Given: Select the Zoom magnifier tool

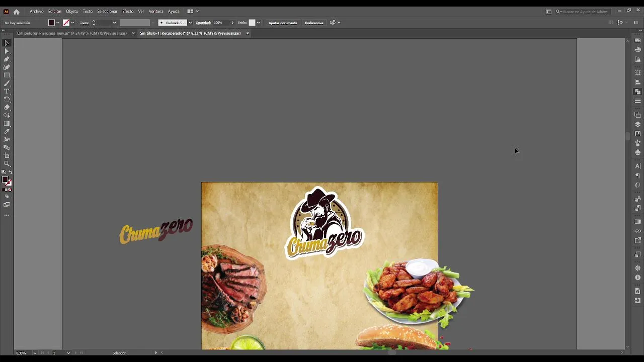Looking at the screenshot, I should (7, 164).
